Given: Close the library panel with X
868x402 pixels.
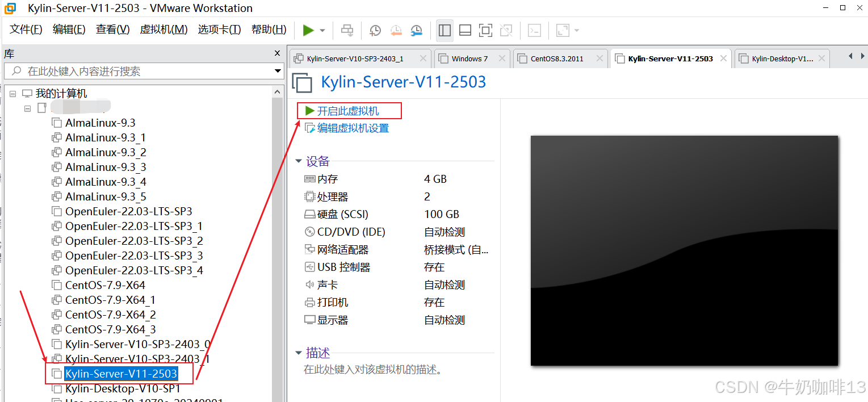Looking at the screenshot, I should click(x=278, y=53).
